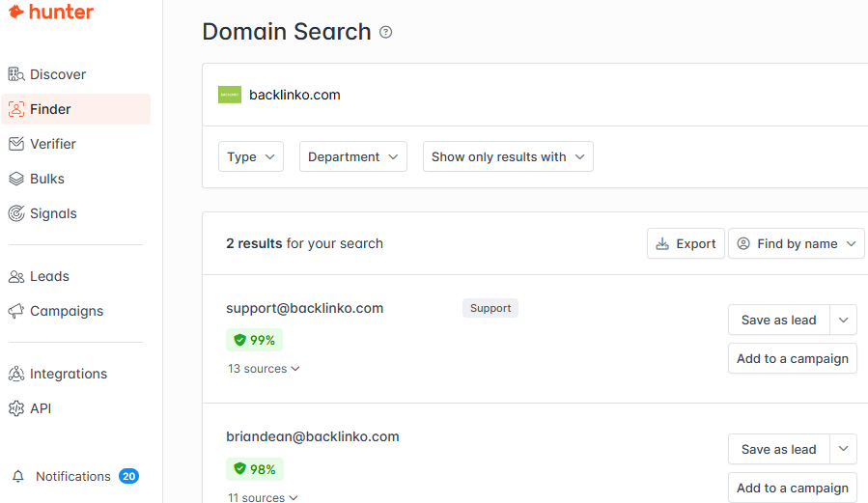Open the Find by name dropdown

pyautogui.click(x=796, y=243)
